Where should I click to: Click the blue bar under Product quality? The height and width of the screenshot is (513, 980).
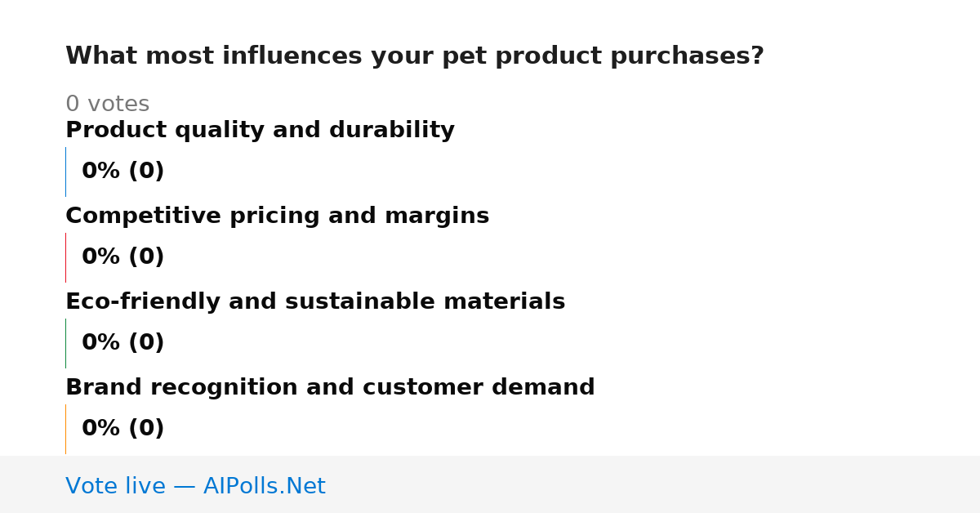[66, 172]
